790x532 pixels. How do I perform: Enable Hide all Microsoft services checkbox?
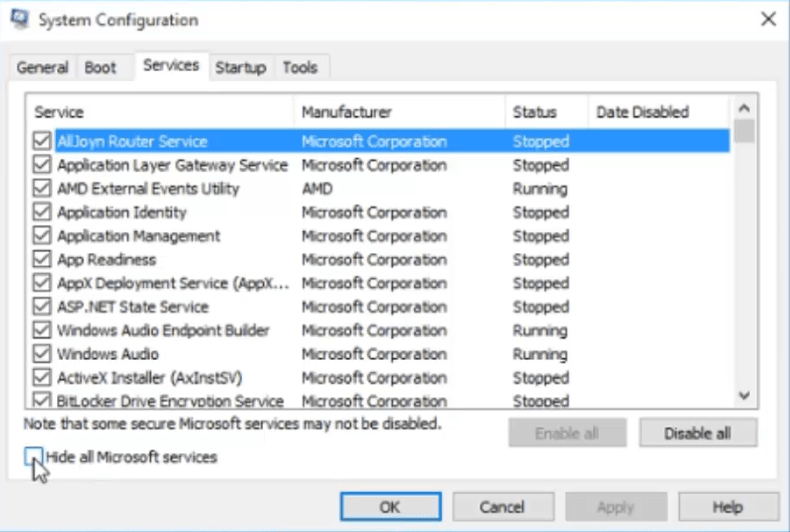point(34,457)
